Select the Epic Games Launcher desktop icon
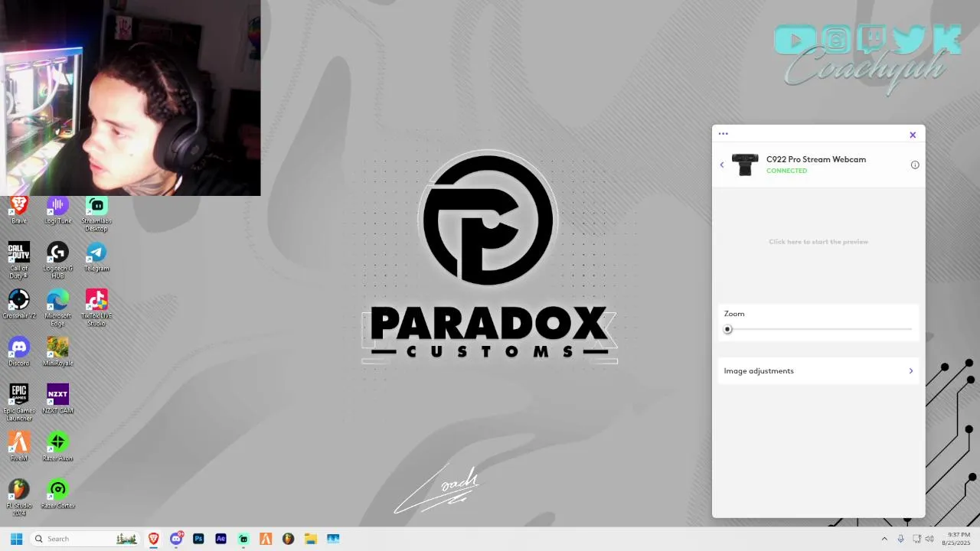Screen dimensions: 980x551 point(18,403)
